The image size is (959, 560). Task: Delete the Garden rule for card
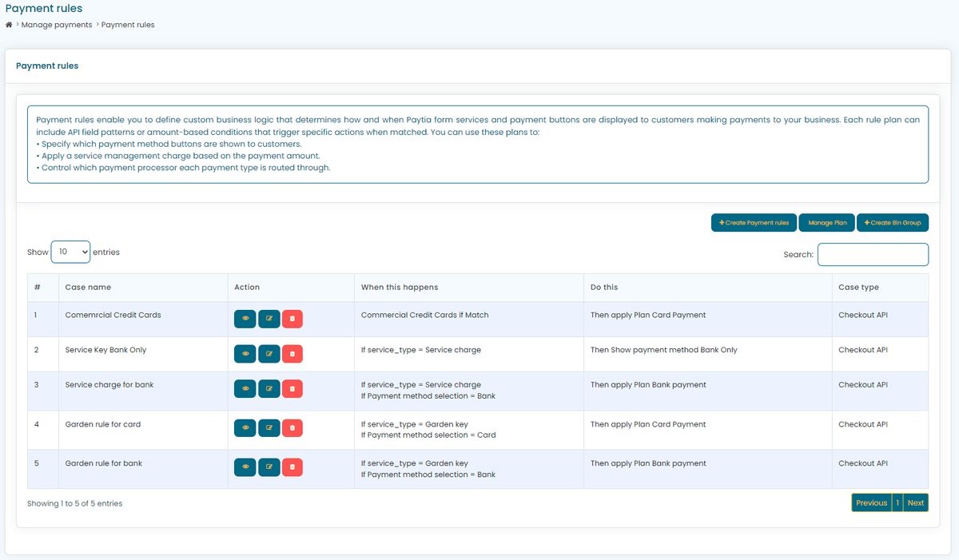pos(292,427)
